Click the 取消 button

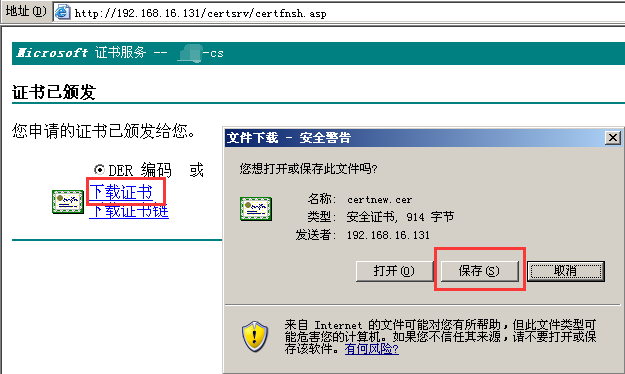click(566, 271)
